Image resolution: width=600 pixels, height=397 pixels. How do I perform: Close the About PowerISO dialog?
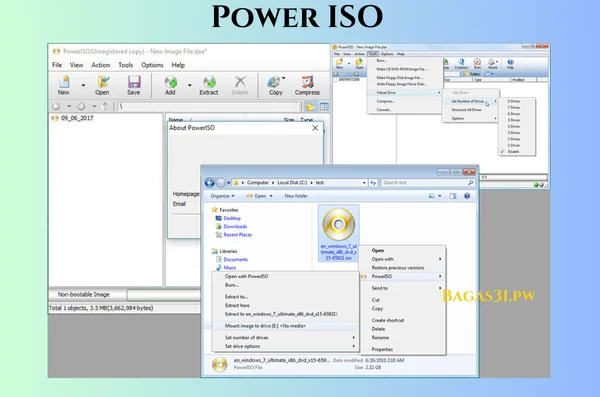(x=315, y=128)
